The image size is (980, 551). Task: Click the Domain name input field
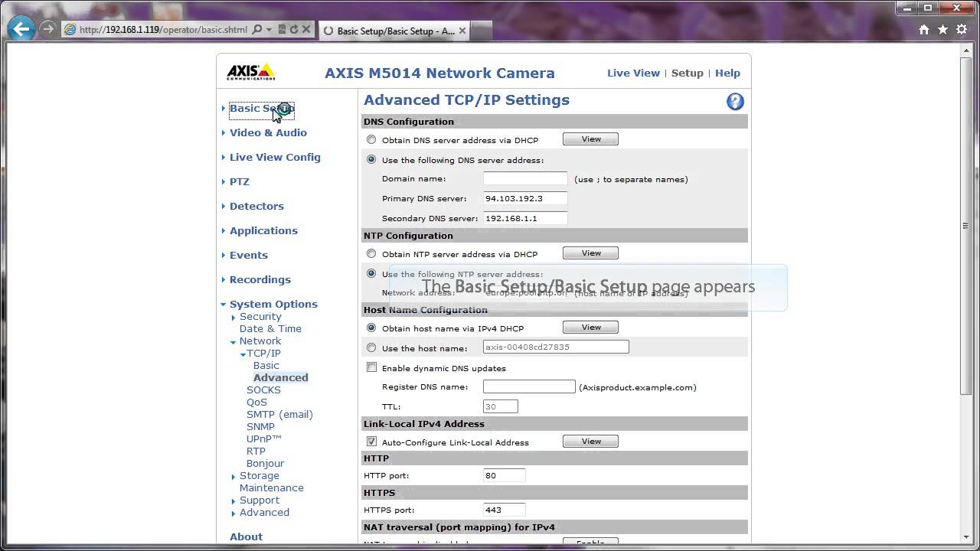coord(525,178)
